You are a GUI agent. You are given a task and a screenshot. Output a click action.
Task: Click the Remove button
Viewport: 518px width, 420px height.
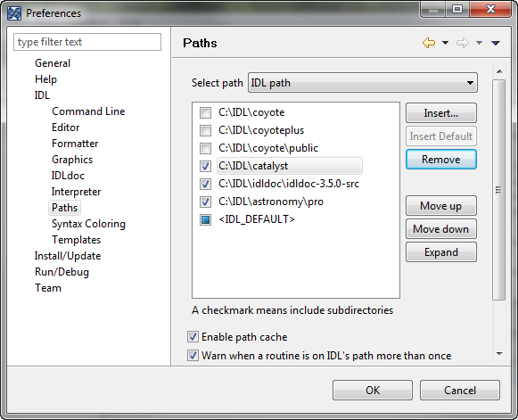pos(441,160)
